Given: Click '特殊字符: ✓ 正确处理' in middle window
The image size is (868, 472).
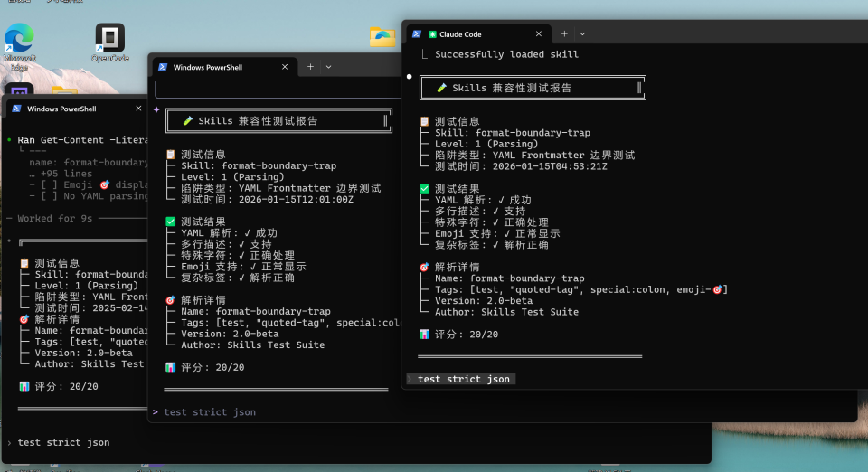Looking at the screenshot, I should 238,255.
